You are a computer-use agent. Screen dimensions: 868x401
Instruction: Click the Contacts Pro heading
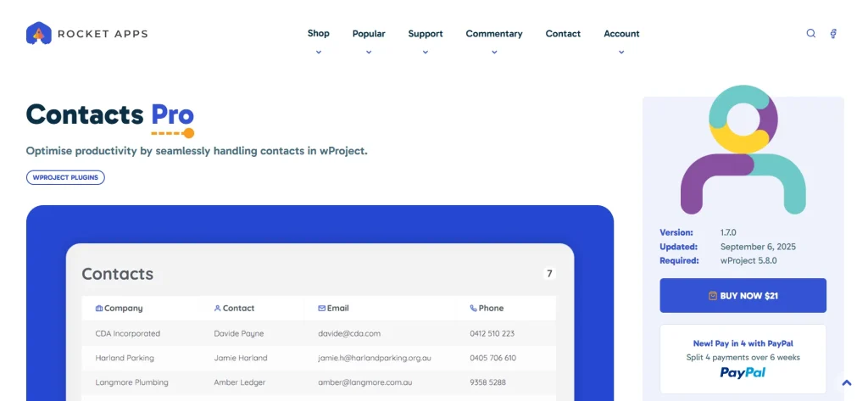pyautogui.click(x=110, y=114)
